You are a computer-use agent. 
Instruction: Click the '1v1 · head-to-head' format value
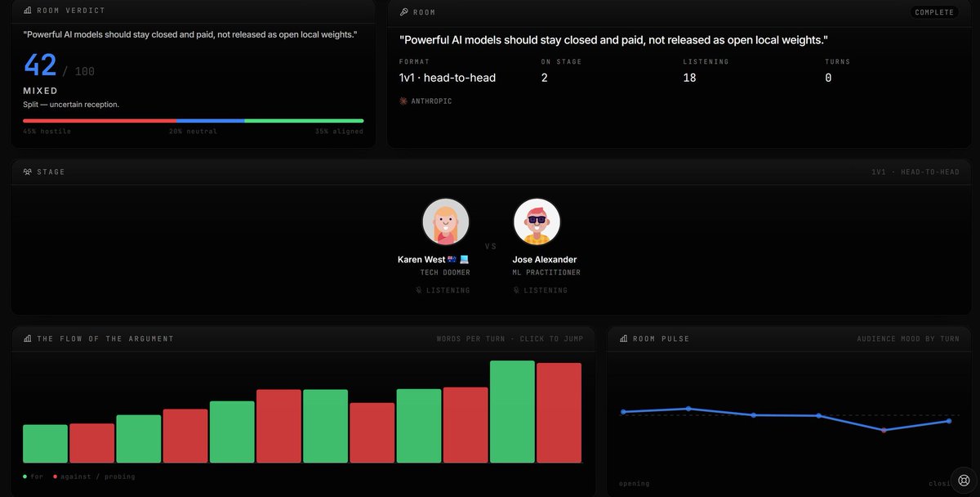tap(448, 78)
